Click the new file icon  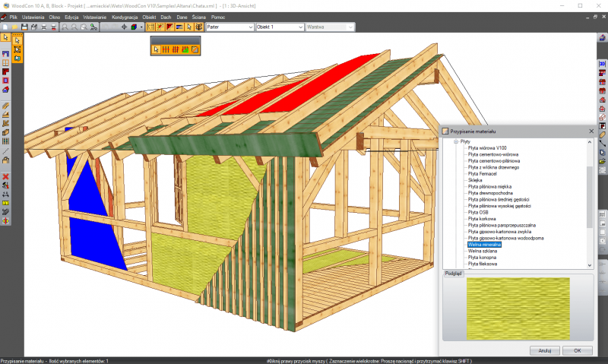point(6,27)
